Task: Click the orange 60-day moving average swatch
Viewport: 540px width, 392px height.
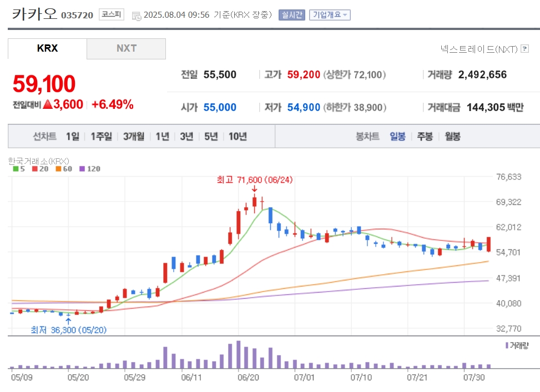Action: 58,169
